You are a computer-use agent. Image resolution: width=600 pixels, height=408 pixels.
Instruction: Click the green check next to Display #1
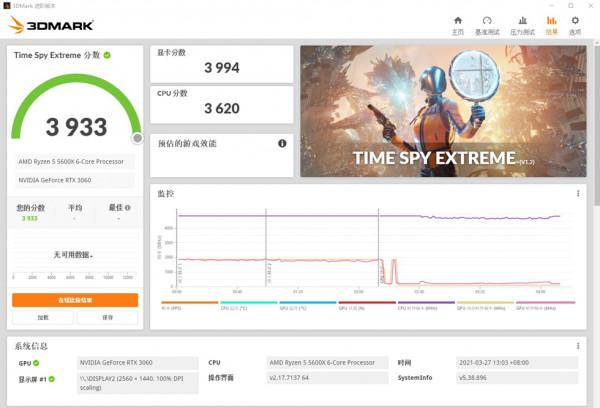(x=52, y=379)
